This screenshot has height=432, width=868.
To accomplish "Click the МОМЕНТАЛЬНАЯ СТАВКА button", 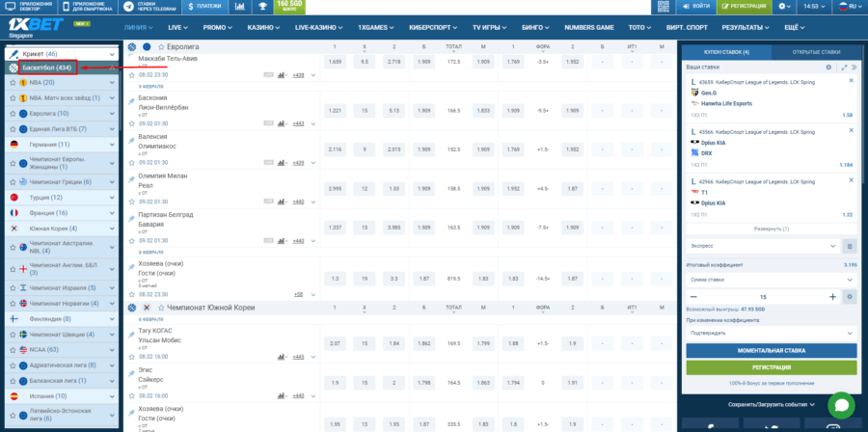I will point(771,351).
